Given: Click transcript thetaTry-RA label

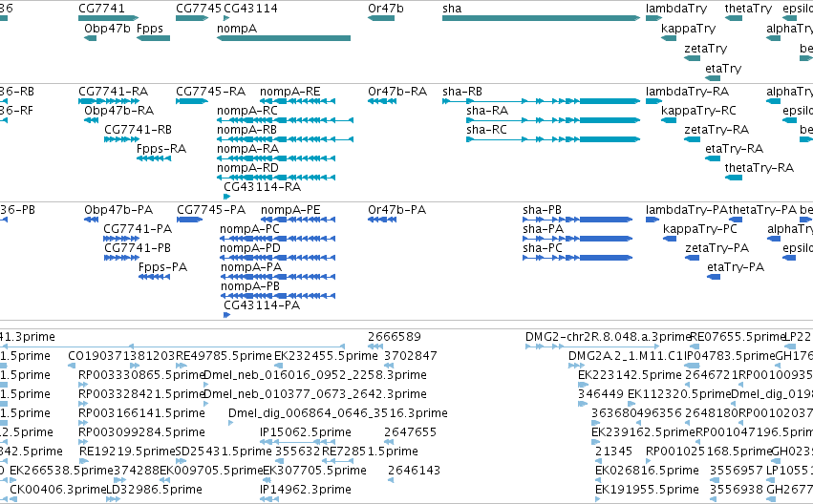Looking at the screenshot, I should 760,168.
